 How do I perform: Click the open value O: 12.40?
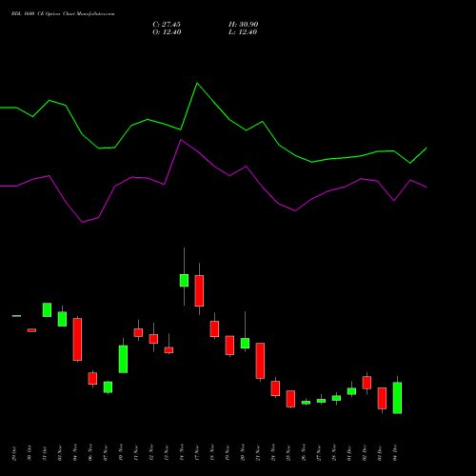pyautogui.click(x=167, y=32)
